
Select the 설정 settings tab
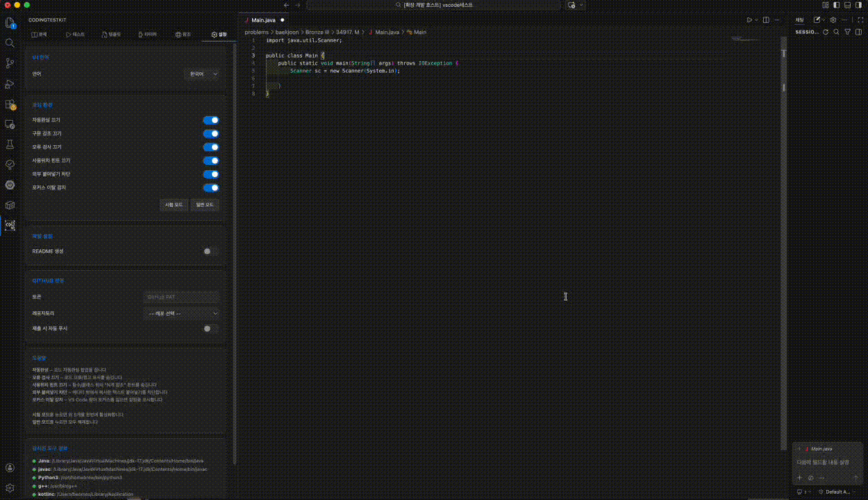tap(219, 34)
